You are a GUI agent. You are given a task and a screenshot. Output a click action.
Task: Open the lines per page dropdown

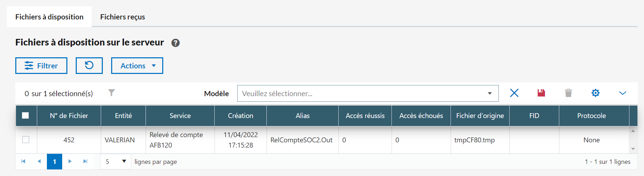coord(116,161)
